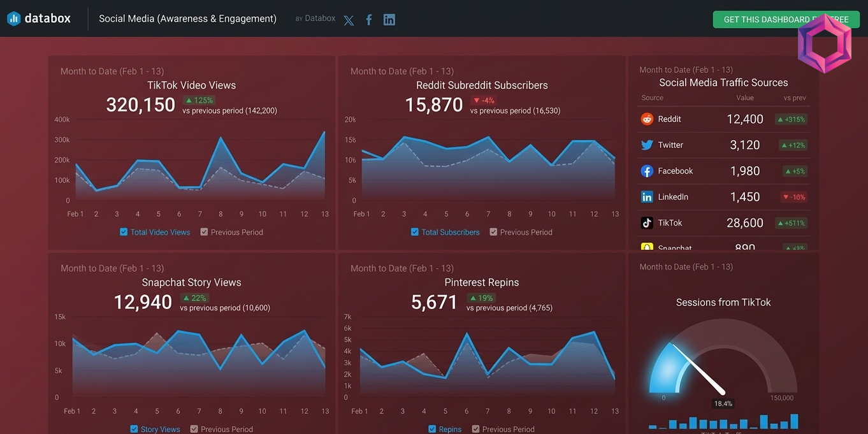This screenshot has height=434, width=868.
Task: Click the Facebook share icon in the header
Action: (369, 20)
